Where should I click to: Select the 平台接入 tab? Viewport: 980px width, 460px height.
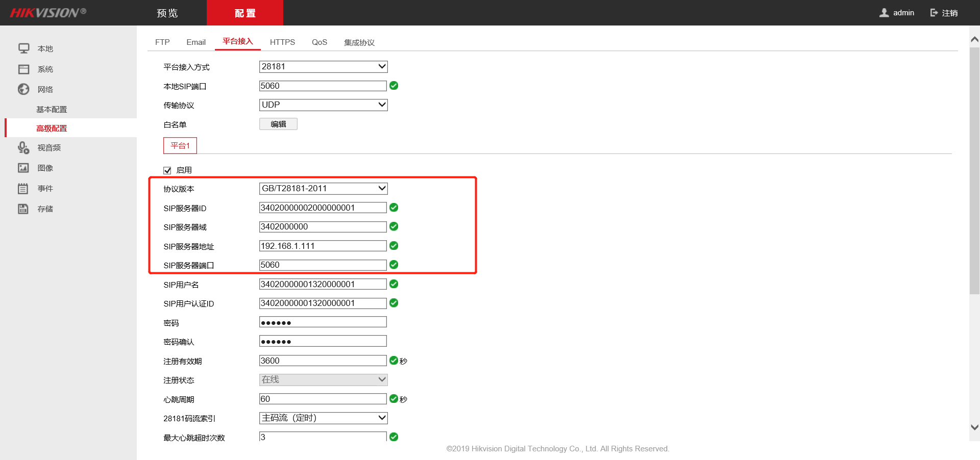[238, 42]
